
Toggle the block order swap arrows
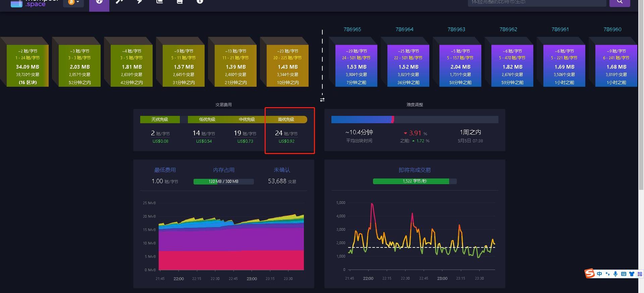(x=322, y=100)
